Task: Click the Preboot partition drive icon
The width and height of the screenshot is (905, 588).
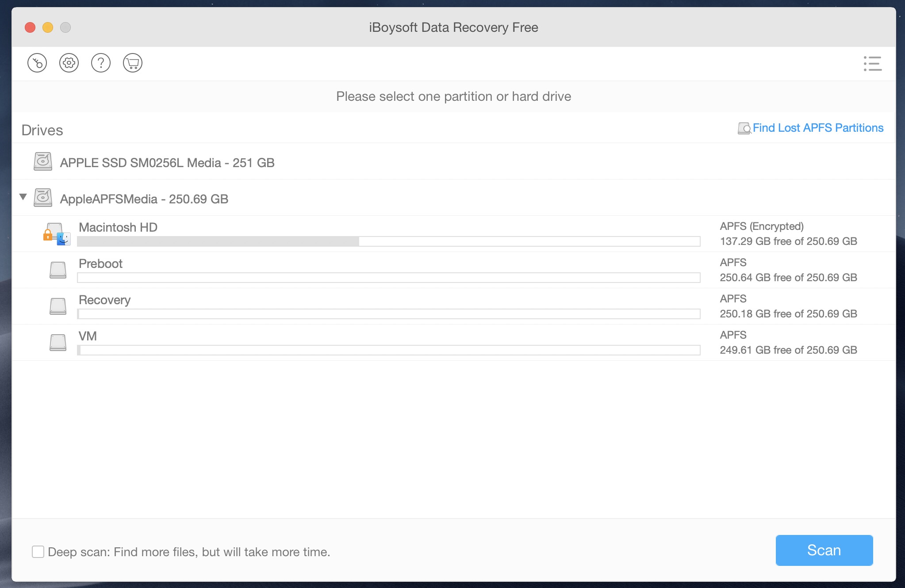Action: point(58,269)
